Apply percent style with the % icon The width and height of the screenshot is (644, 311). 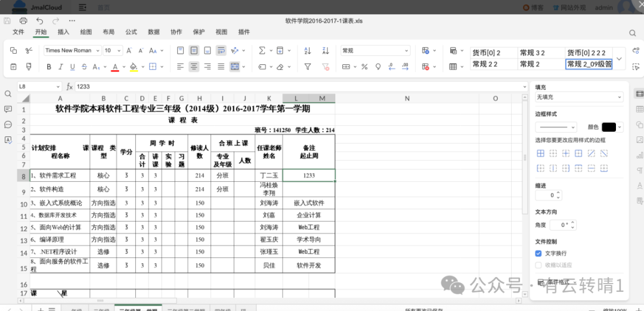[x=364, y=67]
